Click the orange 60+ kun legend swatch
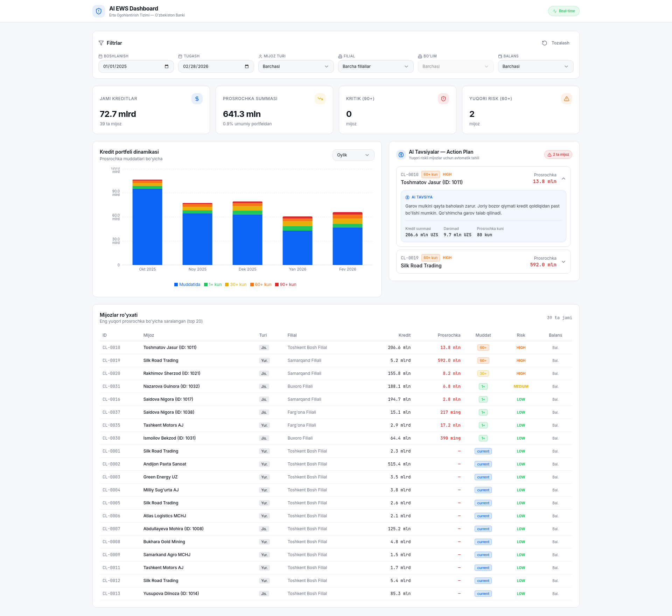The image size is (672, 616). tap(252, 285)
